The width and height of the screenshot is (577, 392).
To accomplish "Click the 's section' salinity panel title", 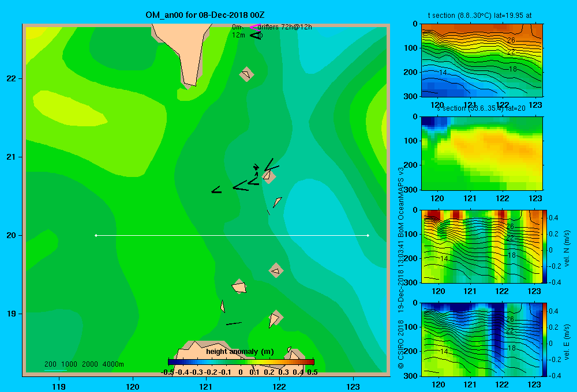I will 481,108.
